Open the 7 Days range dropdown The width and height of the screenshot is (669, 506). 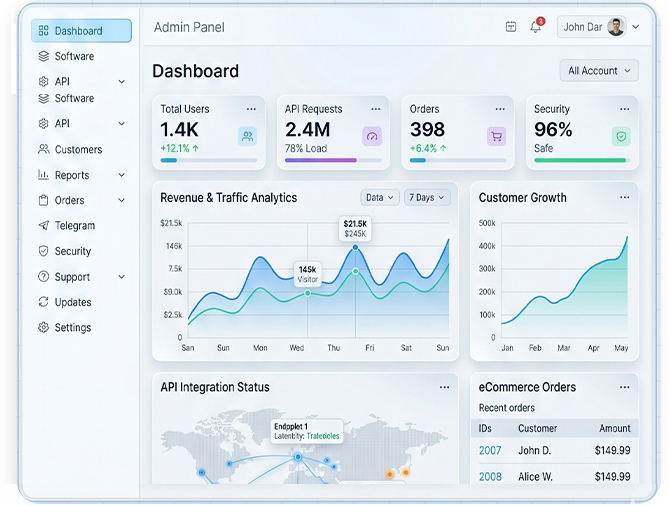click(x=427, y=198)
